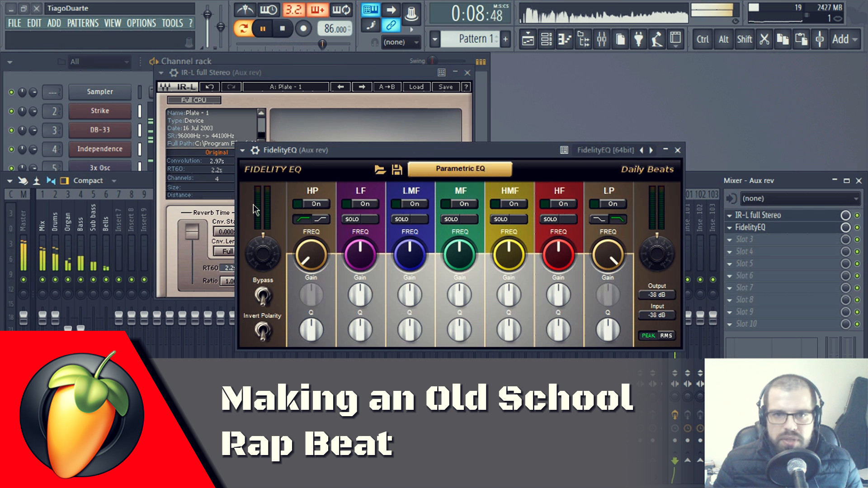Click the A→B copy button in IR-L
This screenshot has width=868, height=488.
point(387,87)
